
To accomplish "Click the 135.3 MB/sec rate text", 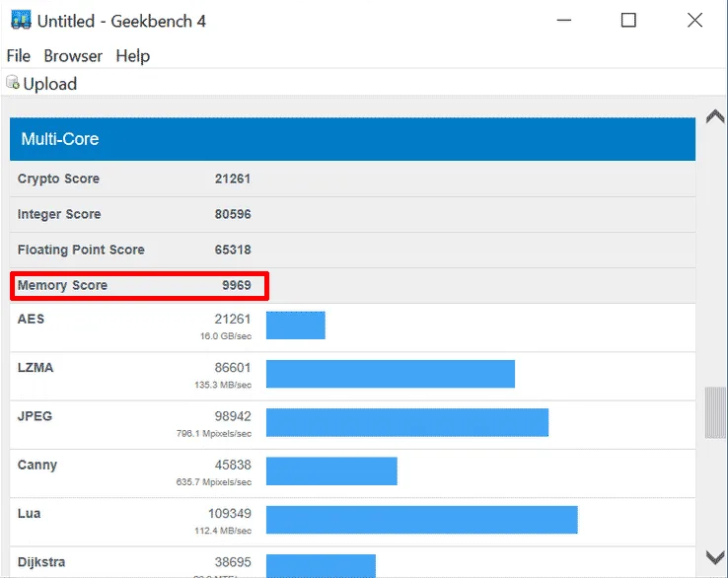I will tap(223, 385).
